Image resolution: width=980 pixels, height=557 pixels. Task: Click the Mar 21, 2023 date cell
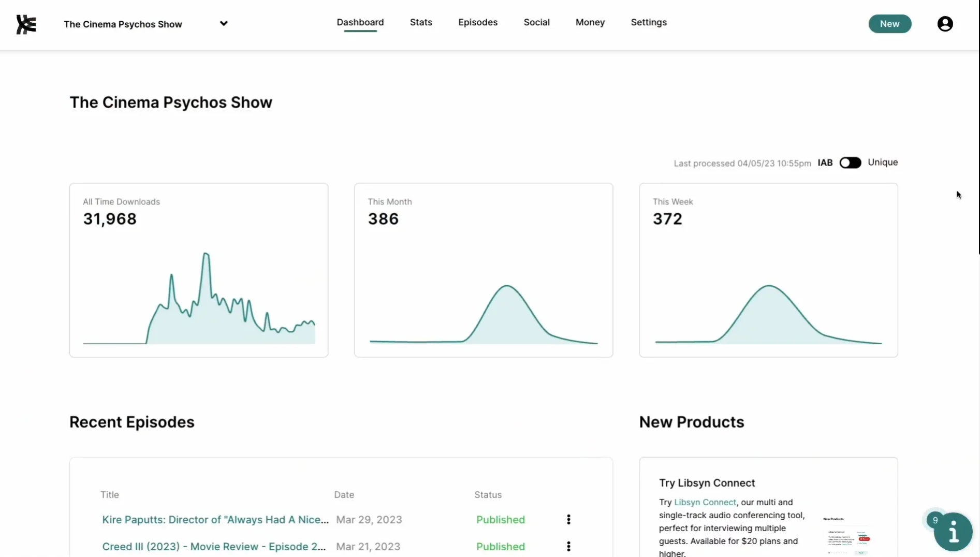coord(368,546)
